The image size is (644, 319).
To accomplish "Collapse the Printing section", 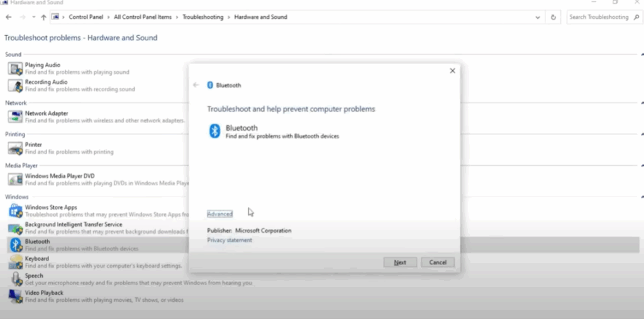I will (642, 134).
